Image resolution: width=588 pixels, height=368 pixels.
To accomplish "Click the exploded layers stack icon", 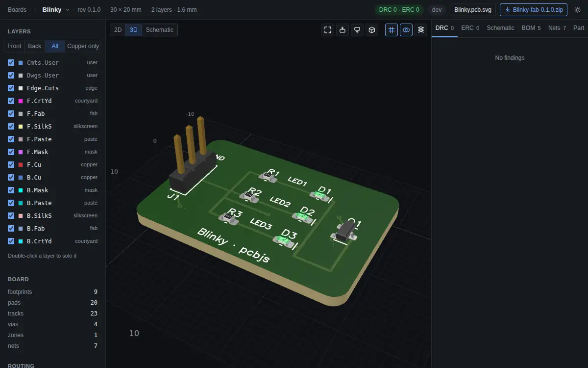I will coord(420,30).
